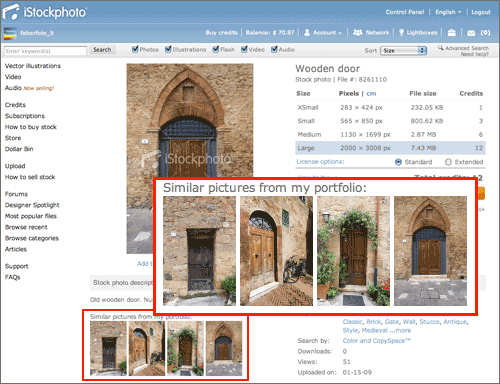The image size is (500, 384).
Task: Open the Credits sidebar link
Action: click(15, 105)
